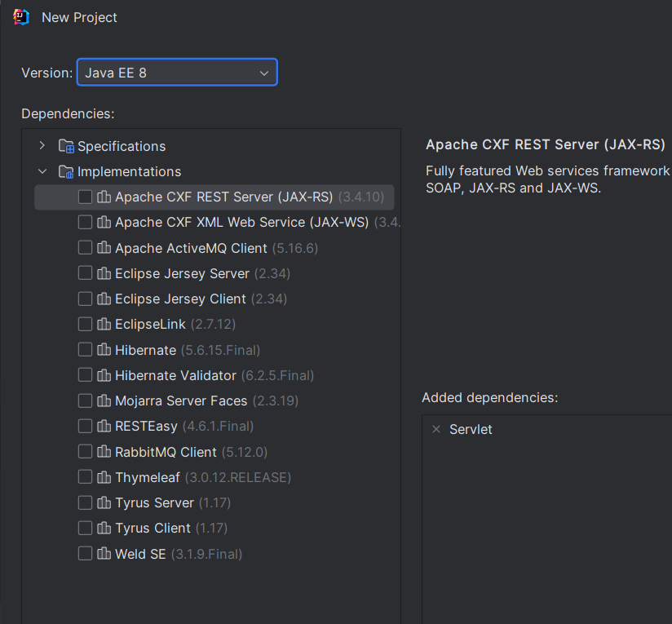
Task: Select the Eclipse Jersey Client row label
Action: (180, 299)
